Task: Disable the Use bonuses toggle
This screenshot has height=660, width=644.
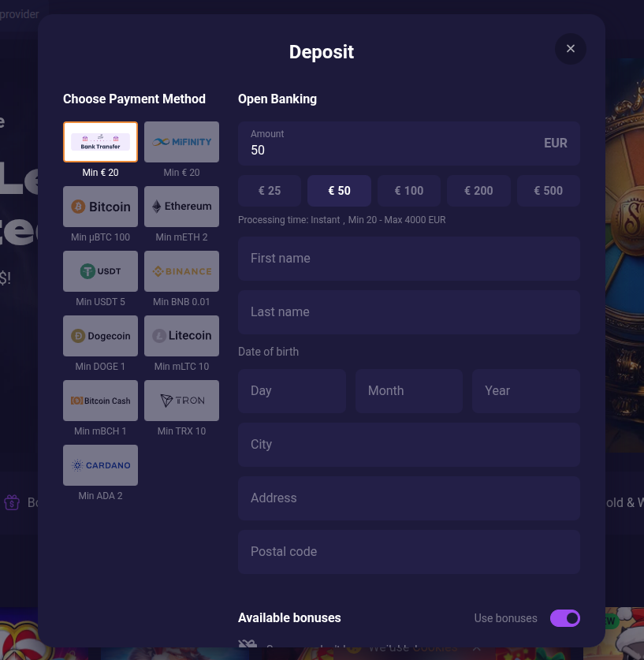Action: coord(564,618)
